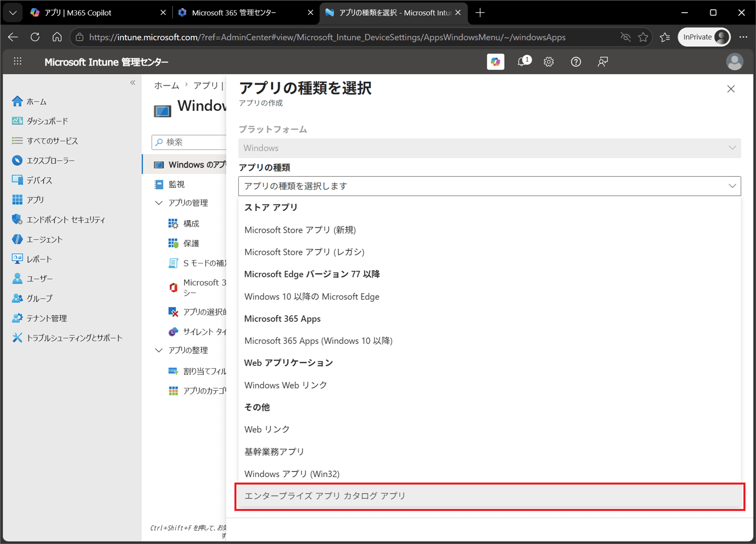
Task: Collapse the アプリの整理 section
Action: coord(159,350)
